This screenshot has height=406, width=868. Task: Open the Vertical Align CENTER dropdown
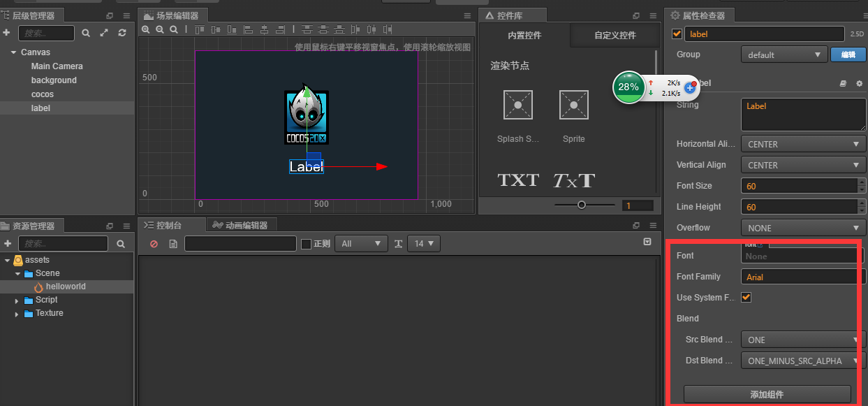(x=803, y=165)
